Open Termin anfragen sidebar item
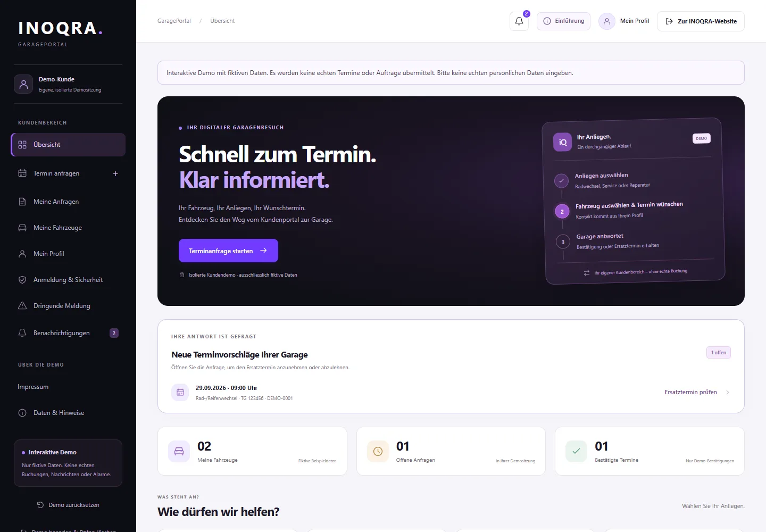This screenshot has height=532, width=766. (x=68, y=173)
